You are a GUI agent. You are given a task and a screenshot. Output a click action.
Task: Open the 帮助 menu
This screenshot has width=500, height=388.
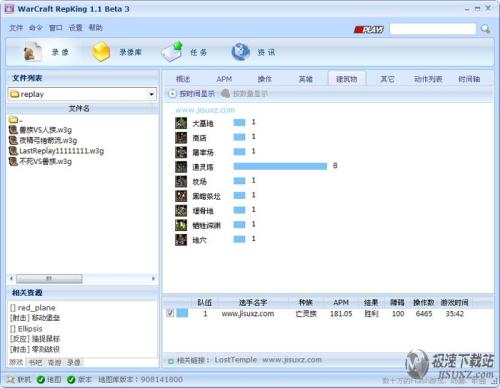[96, 28]
